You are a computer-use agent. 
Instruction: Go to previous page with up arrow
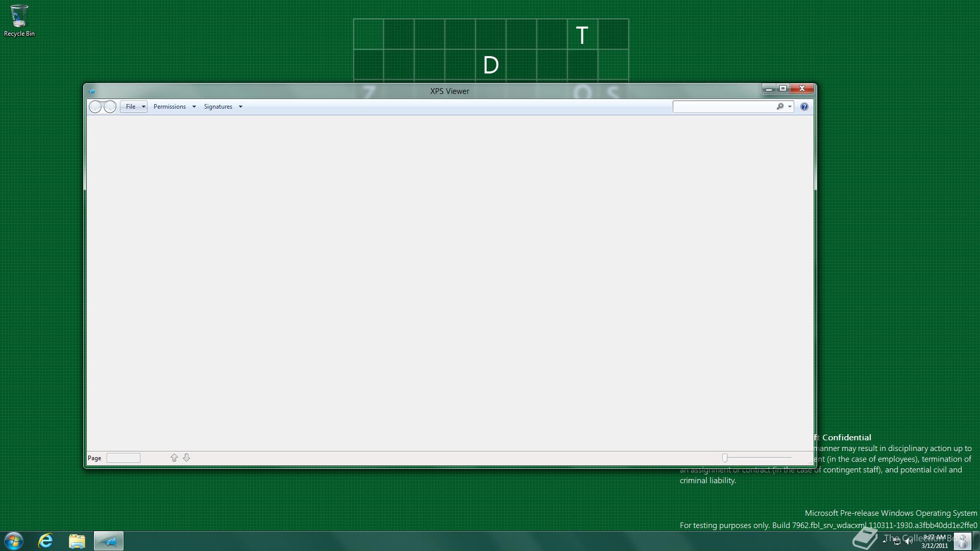click(174, 458)
